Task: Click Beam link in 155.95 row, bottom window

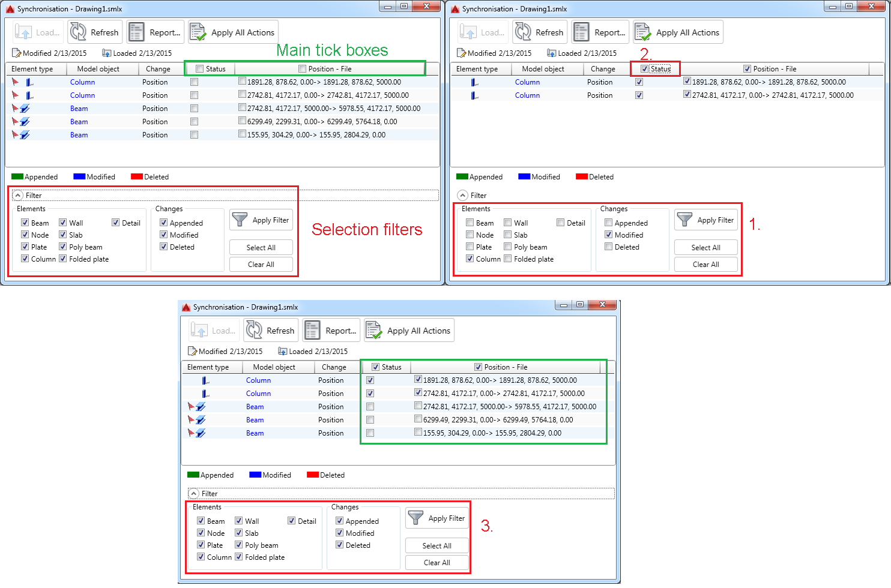Action: click(255, 433)
